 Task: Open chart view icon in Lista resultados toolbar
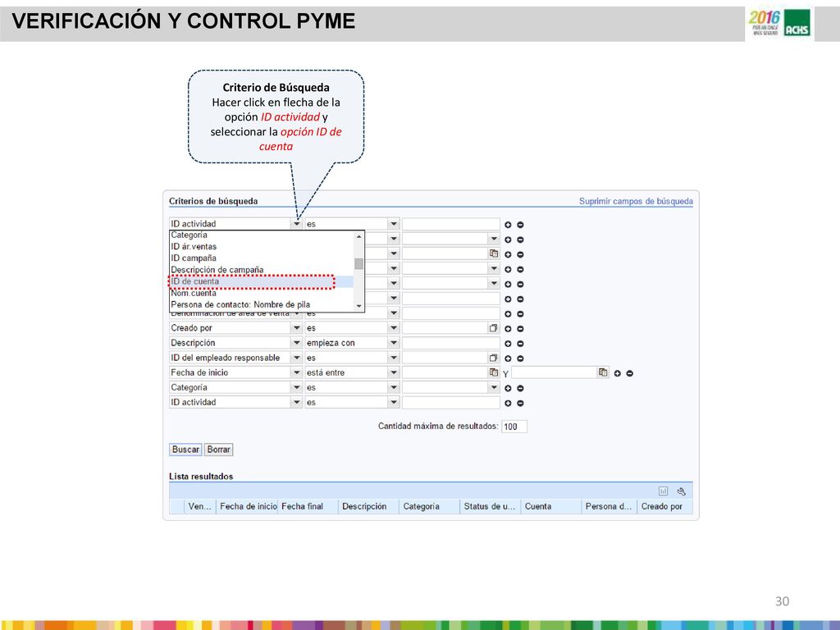(663, 491)
